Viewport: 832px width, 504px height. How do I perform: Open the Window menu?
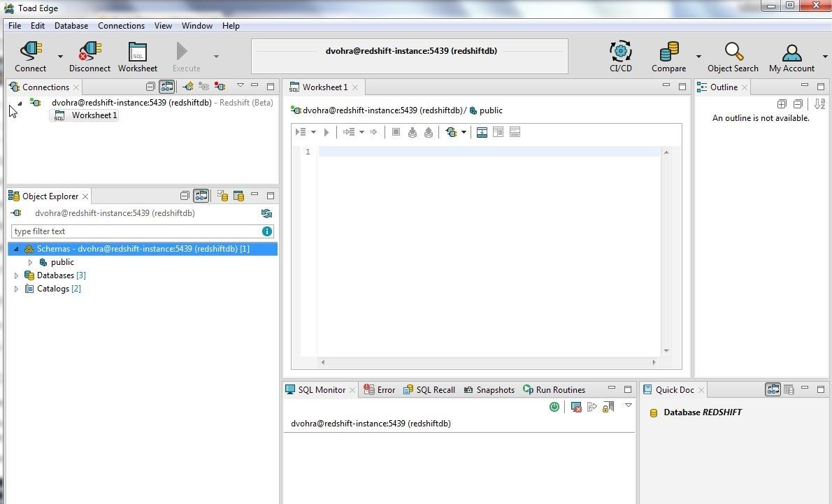click(x=197, y=25)
